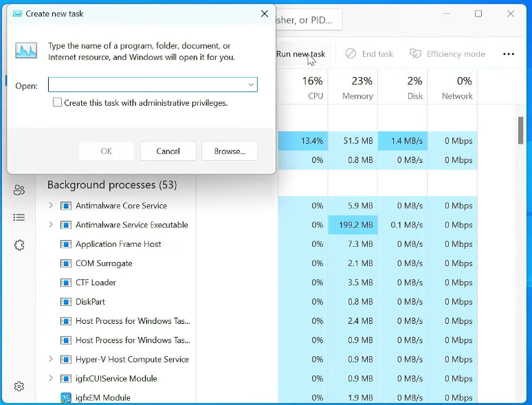
Task: Click the 5.9 MB memory cell
Action: [353, 206]
